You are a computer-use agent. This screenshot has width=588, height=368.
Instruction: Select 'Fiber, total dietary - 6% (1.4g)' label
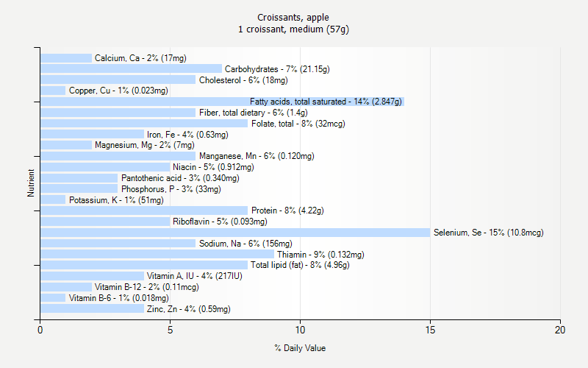tap(254, 113)
